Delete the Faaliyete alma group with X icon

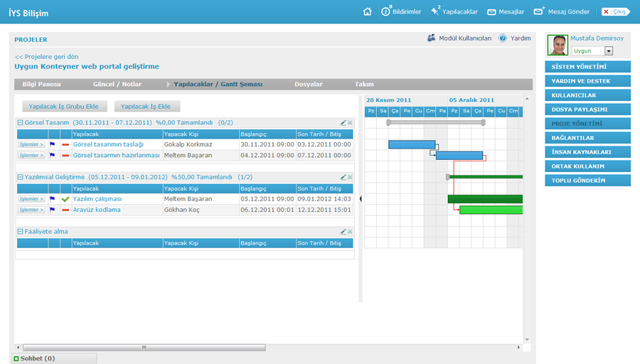[350, 232]
